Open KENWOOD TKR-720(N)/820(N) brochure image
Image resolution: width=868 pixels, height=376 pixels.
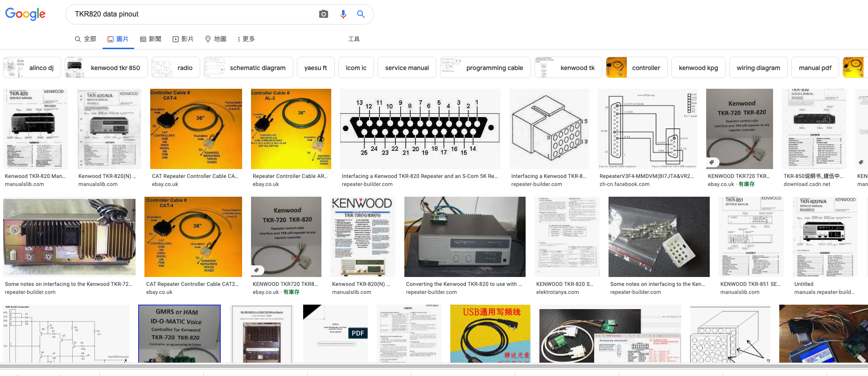pyautogui.click(x=363, y=237)
